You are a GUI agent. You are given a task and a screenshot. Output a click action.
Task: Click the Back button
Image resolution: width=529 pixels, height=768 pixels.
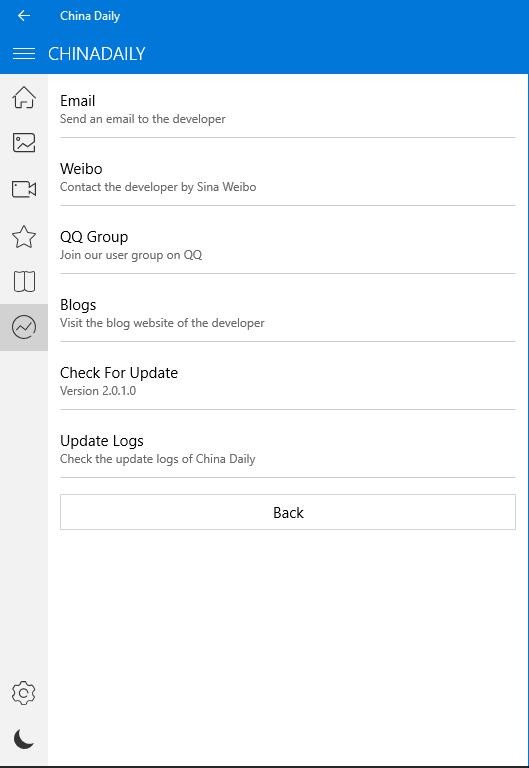point(288,512)
